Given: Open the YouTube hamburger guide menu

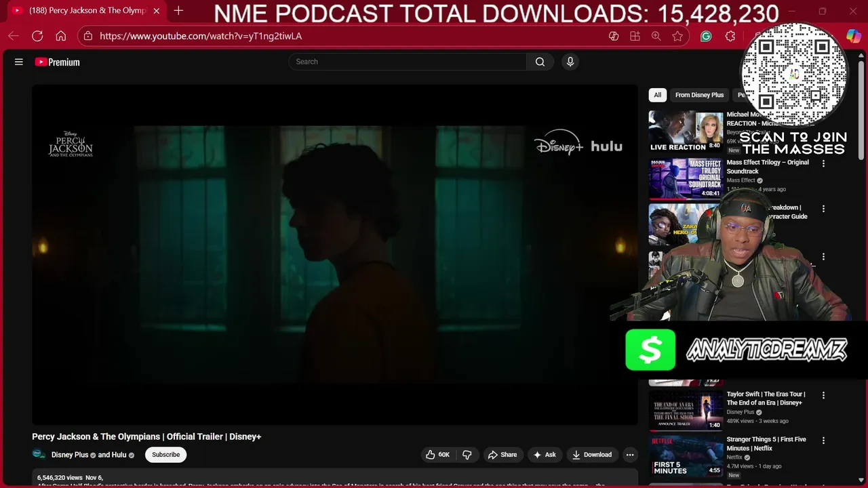Looking at the screenshot, I should coord(19,62).
